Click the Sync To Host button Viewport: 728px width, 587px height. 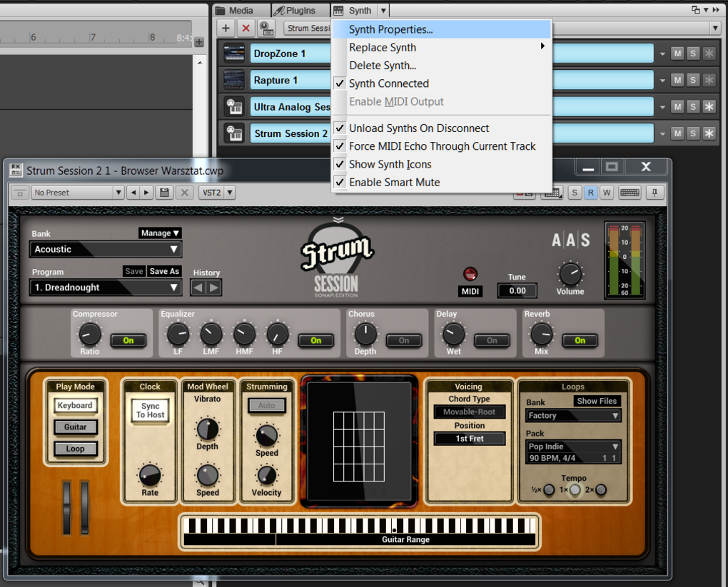[151, 411]
